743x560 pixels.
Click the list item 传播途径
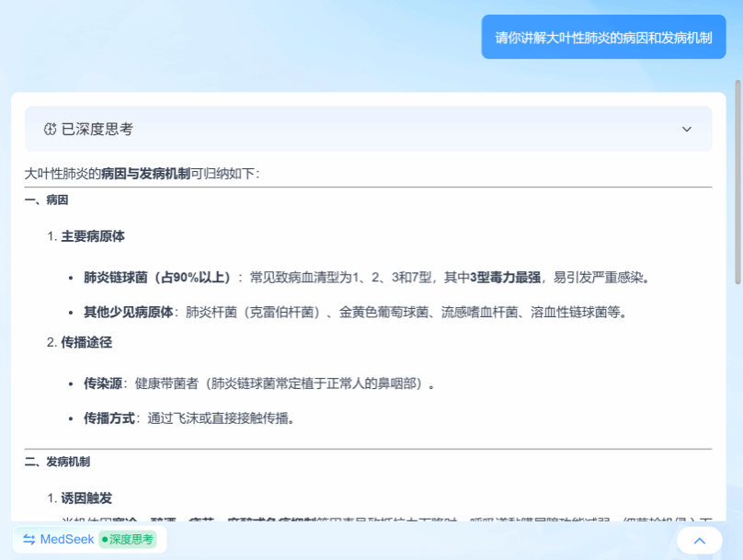(x=86, y=342)
